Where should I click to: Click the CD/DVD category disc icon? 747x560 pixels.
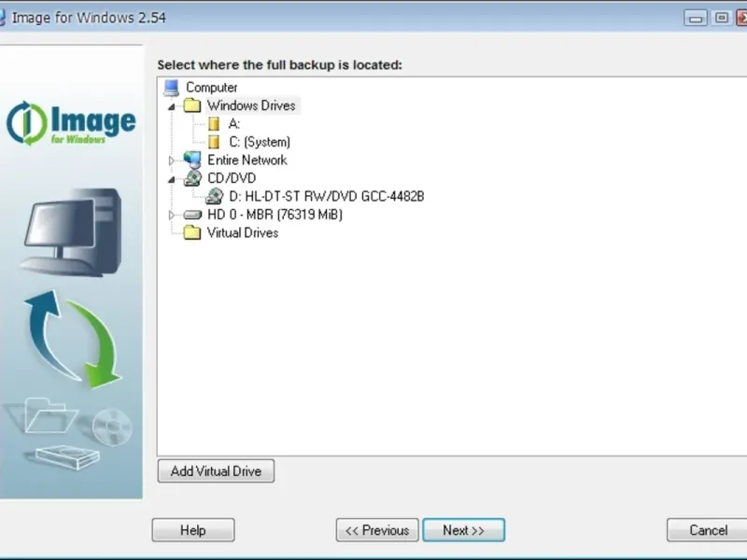click(192, 178)
